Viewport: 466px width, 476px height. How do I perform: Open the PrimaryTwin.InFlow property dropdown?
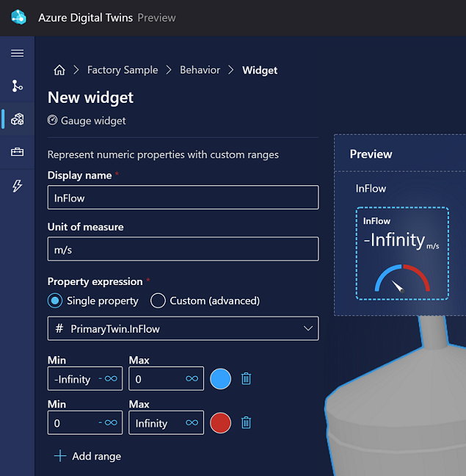click(x=183, y=328)
